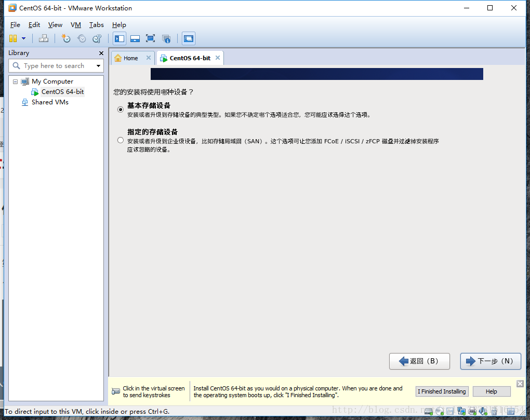530x420 pixels.
Task: Open the VM menu
Action: pos(76,24)
